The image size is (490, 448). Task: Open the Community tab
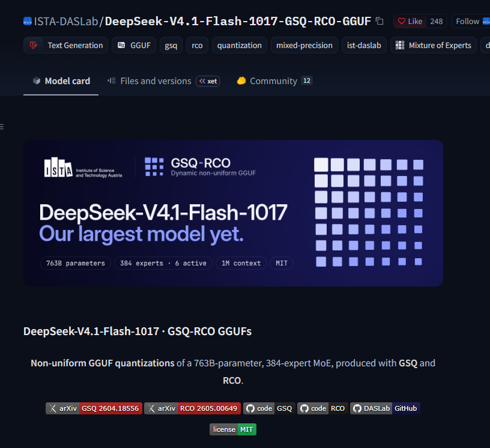[x=274, y=81]
